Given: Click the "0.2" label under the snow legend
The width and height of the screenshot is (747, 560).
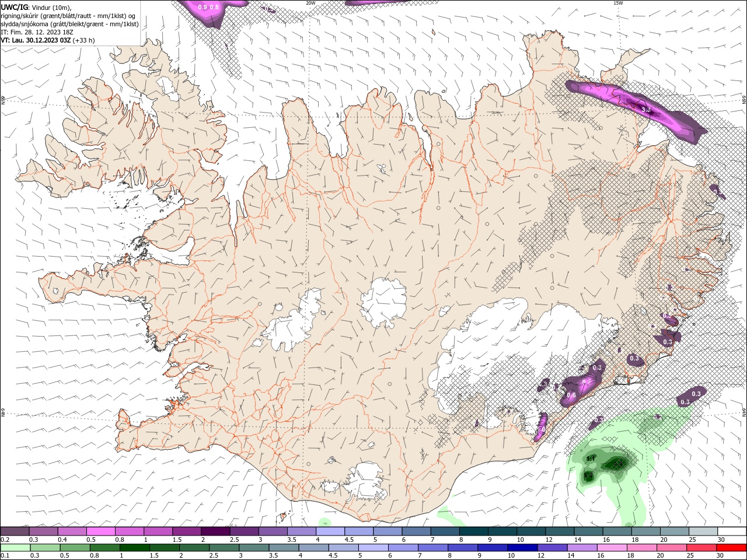Looking at the screenshot, I should tap(5, 540).
